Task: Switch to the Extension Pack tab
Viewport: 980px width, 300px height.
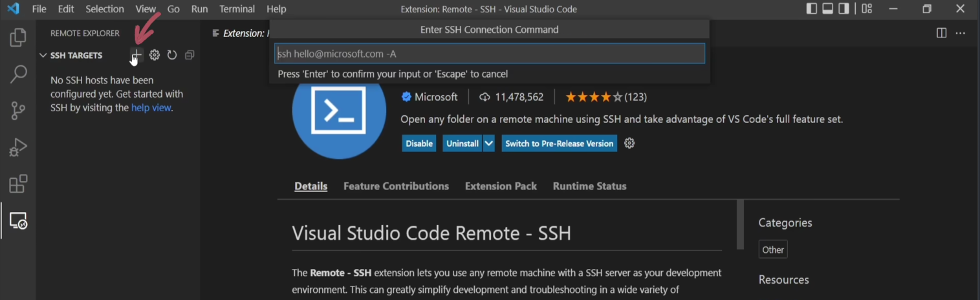Action: coord(501,186)
